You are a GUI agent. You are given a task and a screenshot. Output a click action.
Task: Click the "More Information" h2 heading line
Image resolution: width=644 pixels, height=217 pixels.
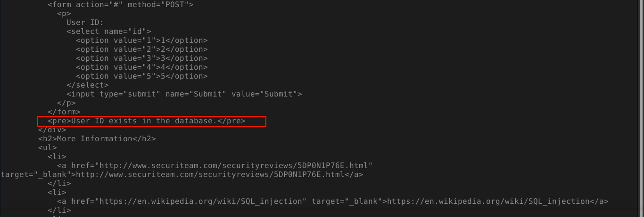tap(97, 139)
